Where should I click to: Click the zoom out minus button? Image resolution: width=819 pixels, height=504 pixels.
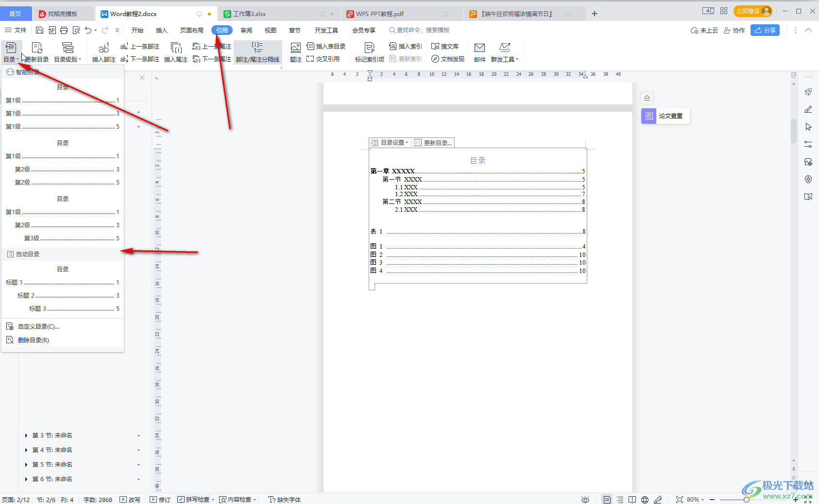coord(712,500)
